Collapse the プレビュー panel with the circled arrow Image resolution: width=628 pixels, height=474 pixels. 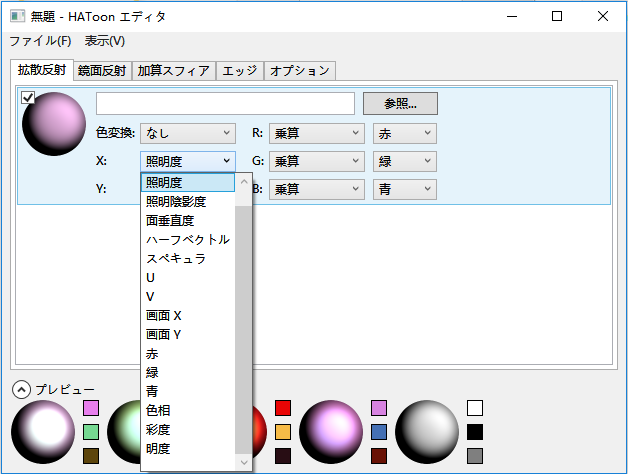(x=21, y=389)
